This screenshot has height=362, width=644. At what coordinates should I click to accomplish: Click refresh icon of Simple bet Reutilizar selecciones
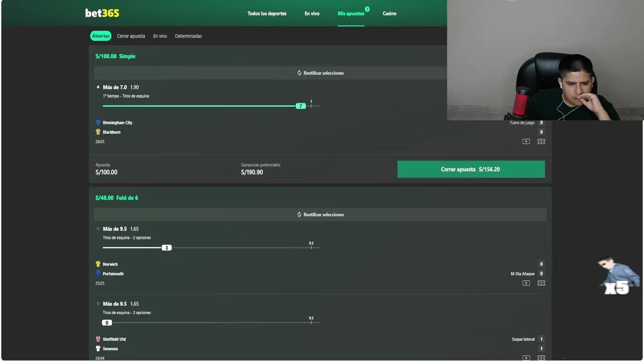point(299,73)
